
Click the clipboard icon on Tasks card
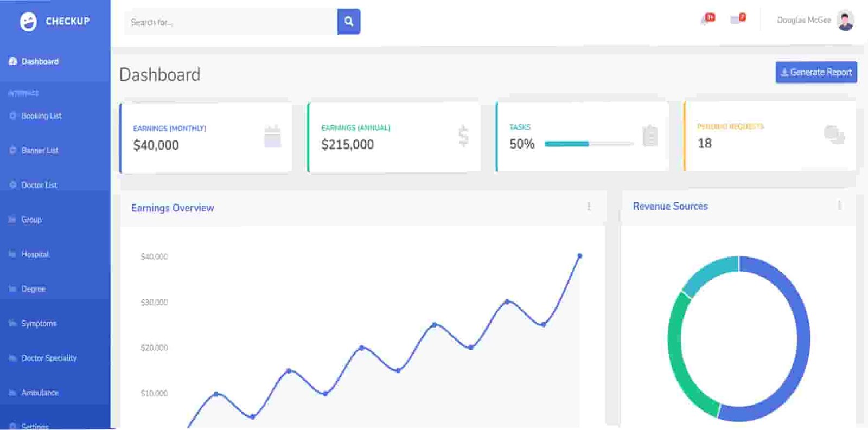[649, 136]
